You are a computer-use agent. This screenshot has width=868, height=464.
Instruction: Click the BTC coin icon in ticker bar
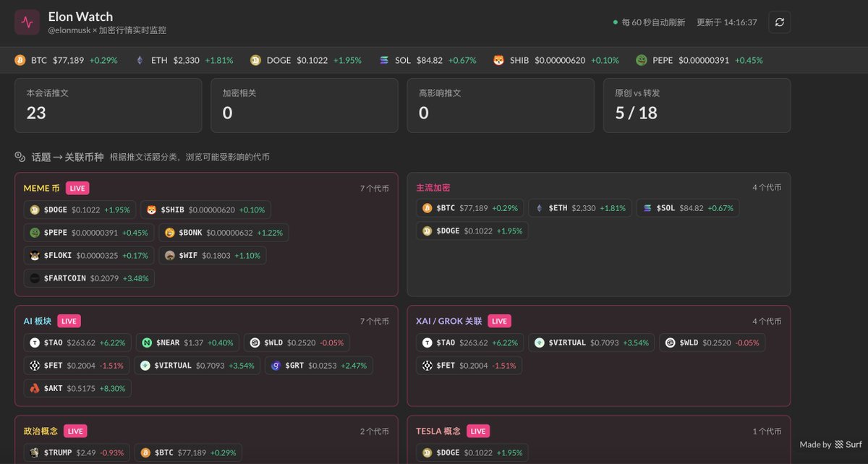[x=20, y=60]
